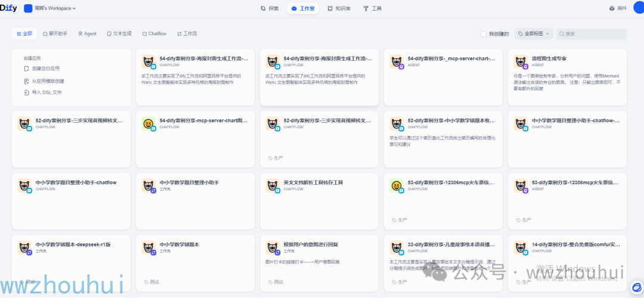
Task: Click the 14-dify 整合免费版comfui app icon
Action: [521, 247]
